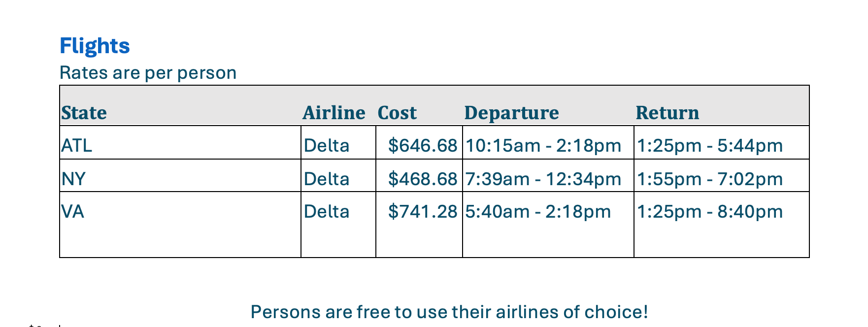Viewport: 868px width, 327px height.
Task: Click the 'Persons are free to use' sentence
Action: [449, 312]
